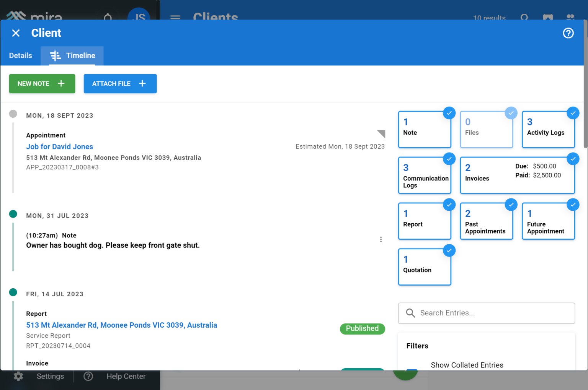The width and height of the screenshot is (588, 390).
Task: Click the search icon in the Clients header
Action: [524, 18]
